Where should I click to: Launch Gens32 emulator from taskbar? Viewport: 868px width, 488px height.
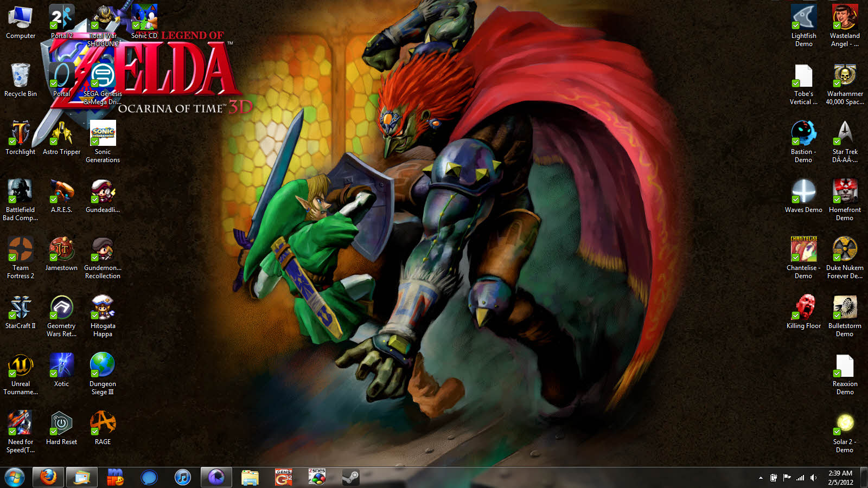pos(284,477)
